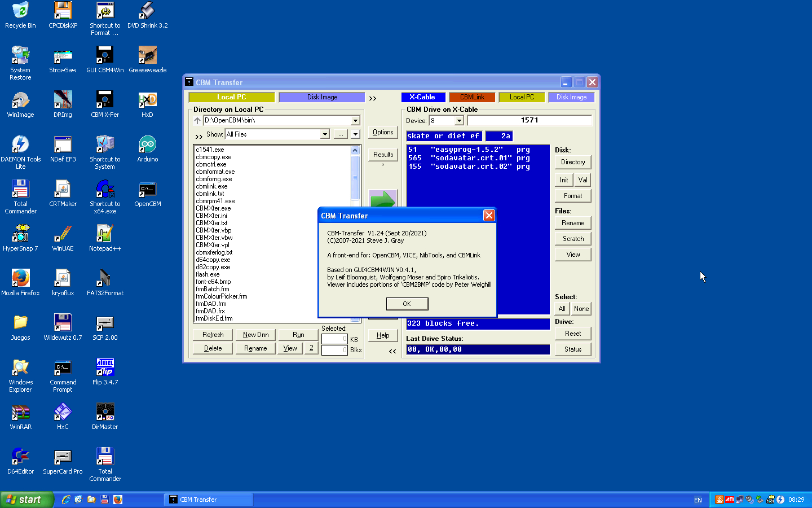Select Mozilla Firefox desktop icon
Viewport: 812px width, 508px height.
(20, 283)
